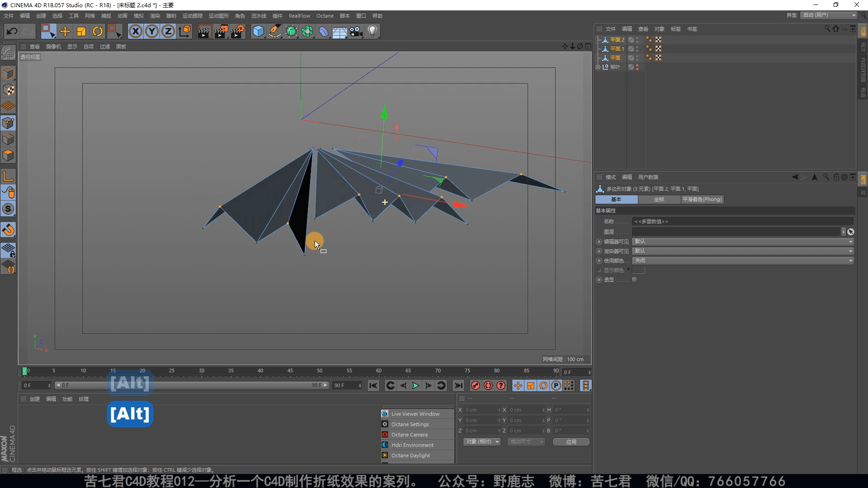Open the 运动图形 menu

coord(218,16)
